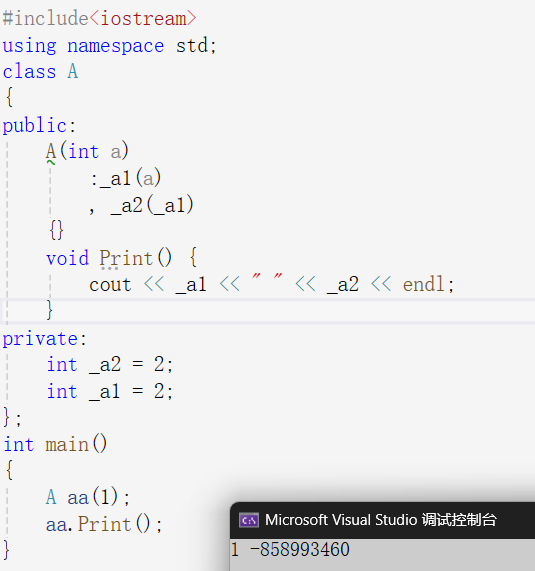Click the '#include<iostream>' line
This screenshot has width=535, height=571.
tap(99, 18)
